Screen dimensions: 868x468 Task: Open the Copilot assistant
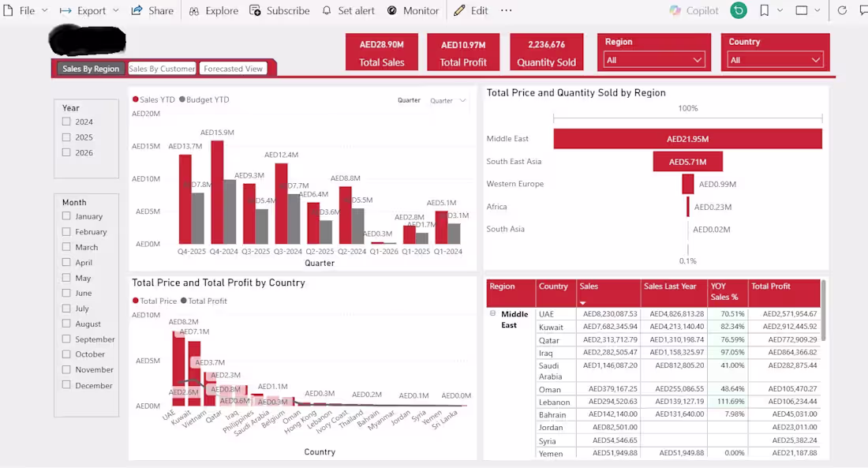[x=694, y=10]
